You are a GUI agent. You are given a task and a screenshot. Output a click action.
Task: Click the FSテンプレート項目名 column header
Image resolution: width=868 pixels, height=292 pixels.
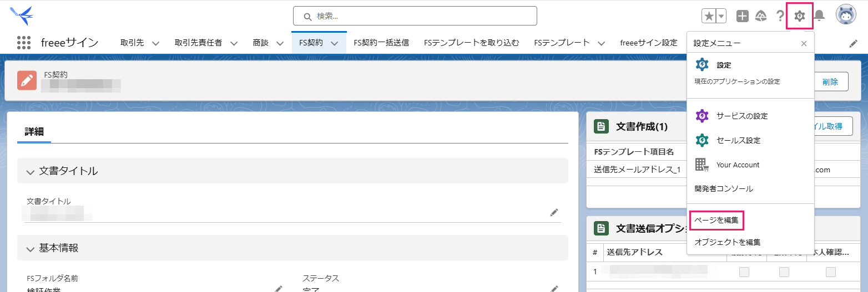tap(634, 151)
